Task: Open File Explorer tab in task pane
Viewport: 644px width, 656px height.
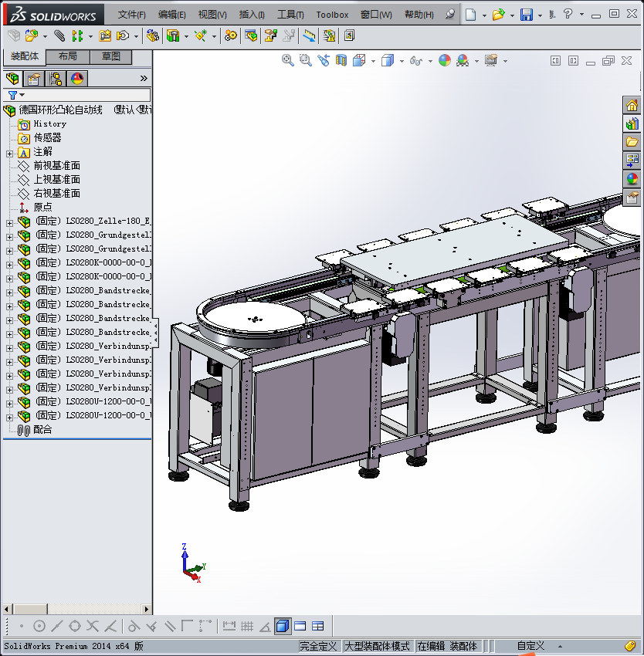Action: pos(632,142)
